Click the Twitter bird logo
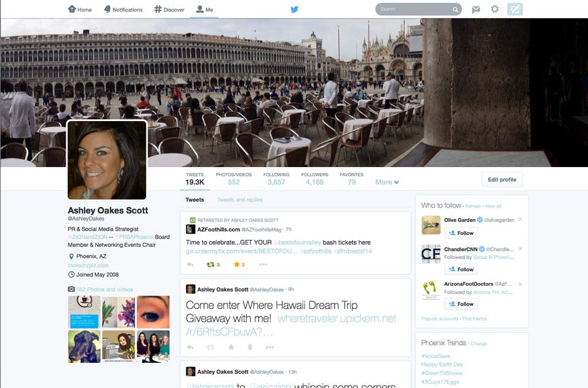This screenshot has height=388, width=588. pos(295,9)
